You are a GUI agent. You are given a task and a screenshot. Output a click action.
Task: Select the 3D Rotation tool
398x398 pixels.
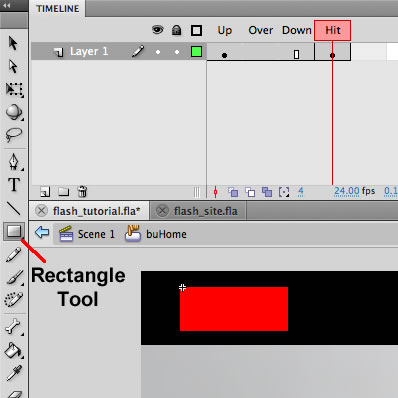[x=14, y=112]
